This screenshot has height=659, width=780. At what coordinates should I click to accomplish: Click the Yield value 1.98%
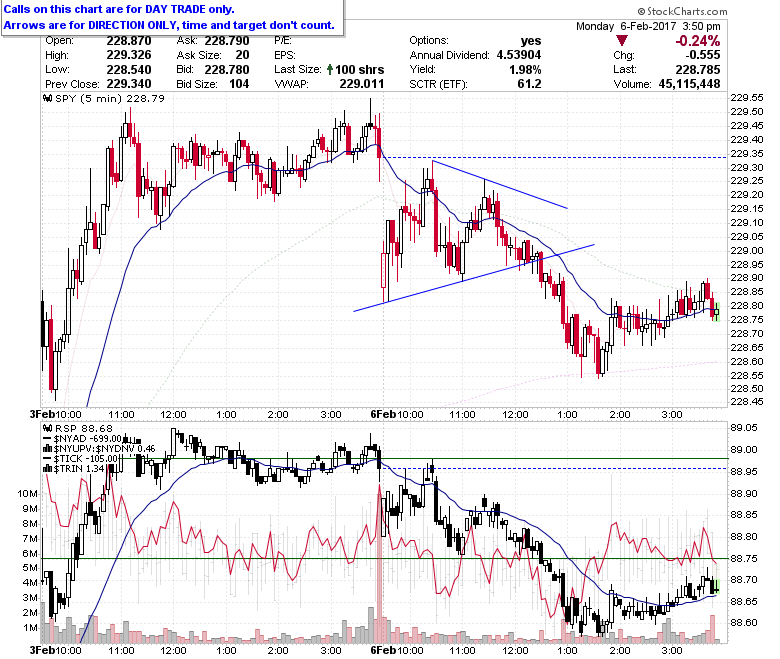click(525, 69)
